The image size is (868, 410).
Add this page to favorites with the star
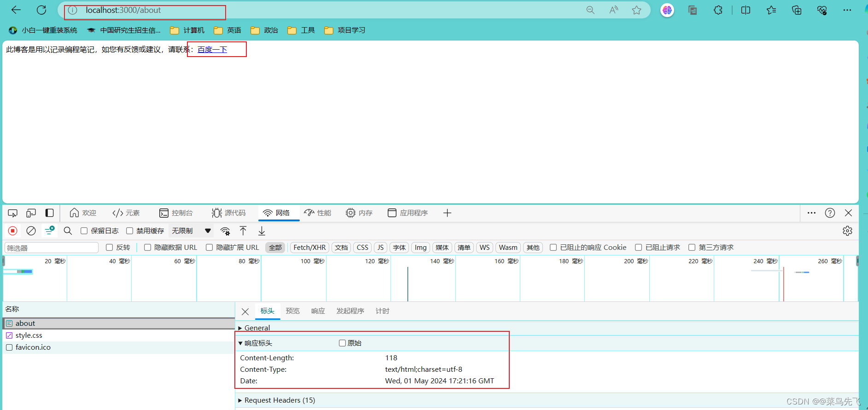(637, 10)
